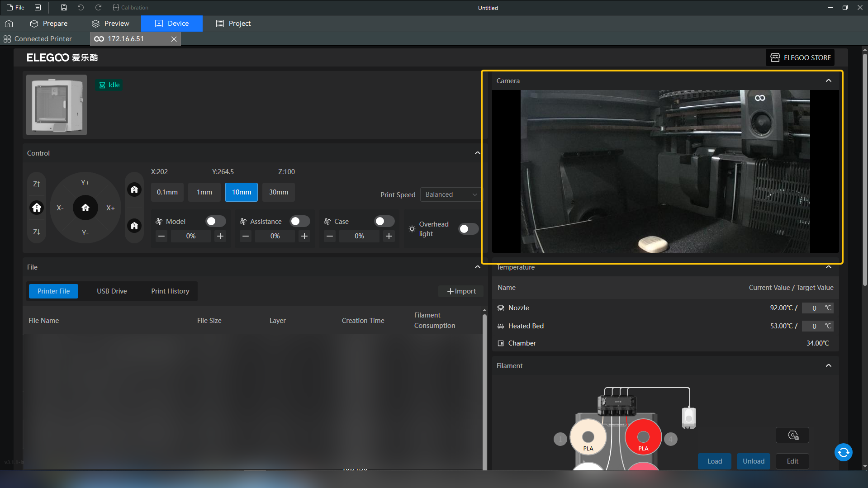The image size is (868, 488).
Task: Open the Print Speed Balanced dropdown
Action: pyautogui.click(x=451, y=194)
